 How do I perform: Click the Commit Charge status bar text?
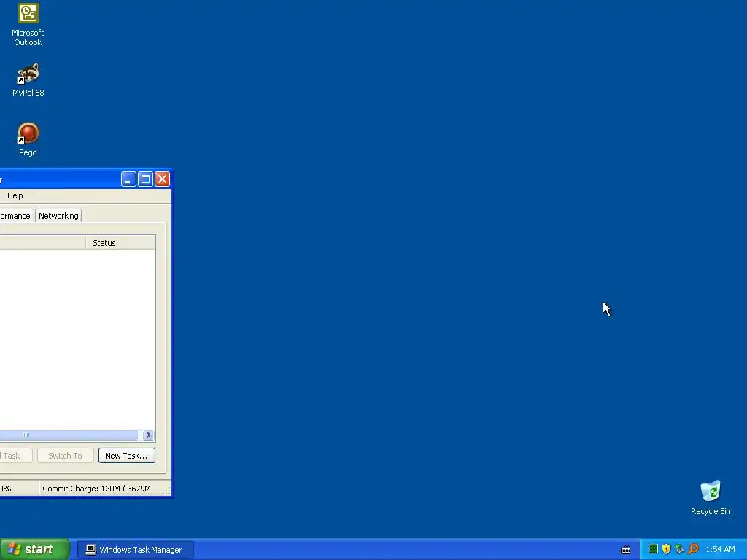(97, 489)
